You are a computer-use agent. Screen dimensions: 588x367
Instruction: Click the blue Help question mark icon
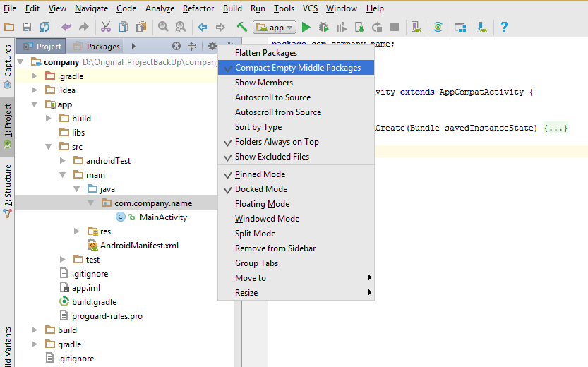click(504, 27)
